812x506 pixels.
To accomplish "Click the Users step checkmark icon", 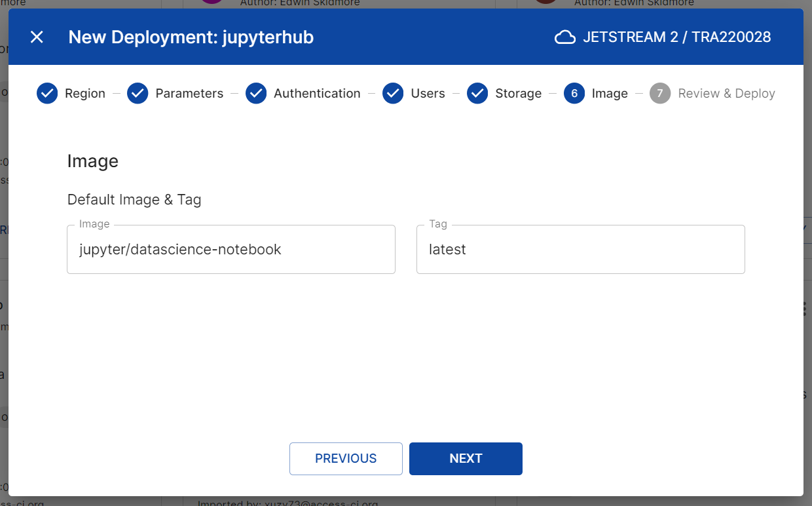I will tap(393, 94).
